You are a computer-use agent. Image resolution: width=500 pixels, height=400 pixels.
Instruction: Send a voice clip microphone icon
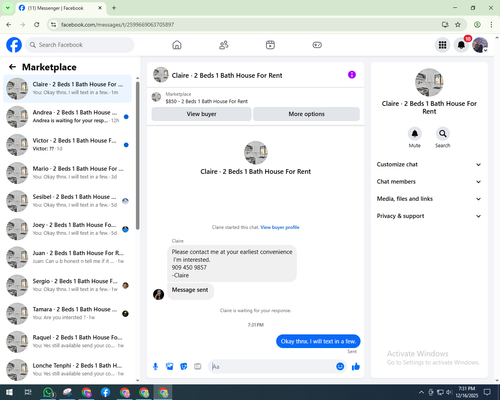(155, 367)
